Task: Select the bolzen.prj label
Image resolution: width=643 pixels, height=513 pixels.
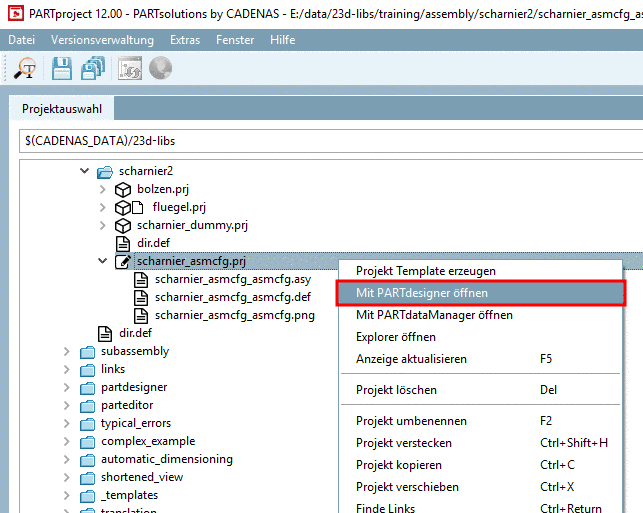Action: click(163, 189)
